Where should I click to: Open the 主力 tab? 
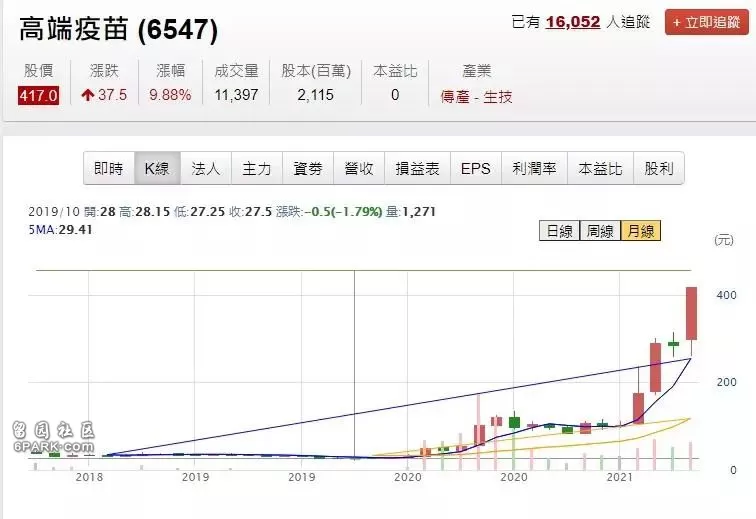tap(257, 168)
